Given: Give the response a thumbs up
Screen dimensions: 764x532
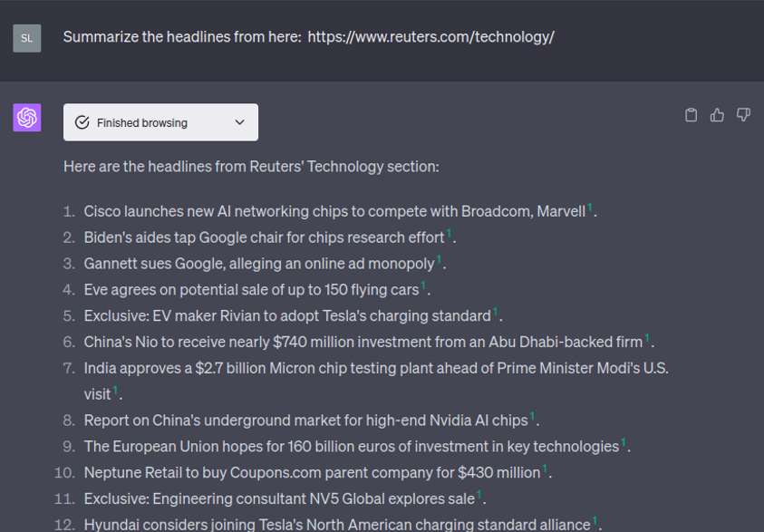Looking at the screenshot, I should [x=717, y=115].
